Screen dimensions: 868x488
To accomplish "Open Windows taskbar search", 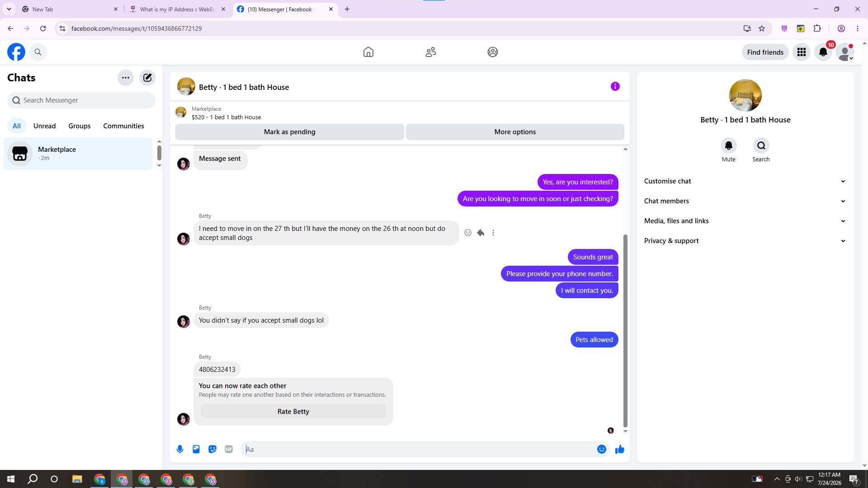I will coord(33,479).
